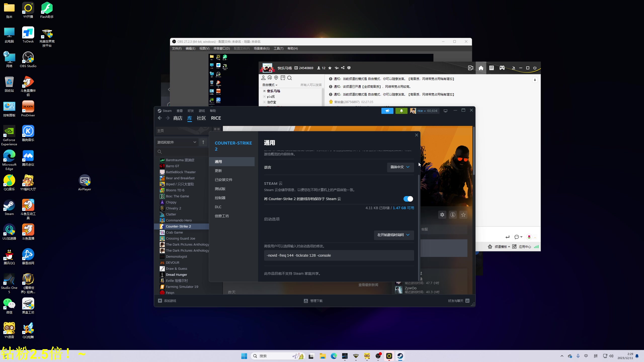Expand 游戏和软件 library filter dropdown

177,142
